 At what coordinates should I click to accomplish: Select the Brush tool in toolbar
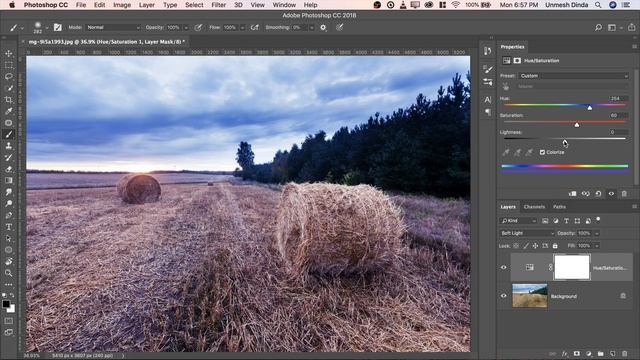point(9,134)
